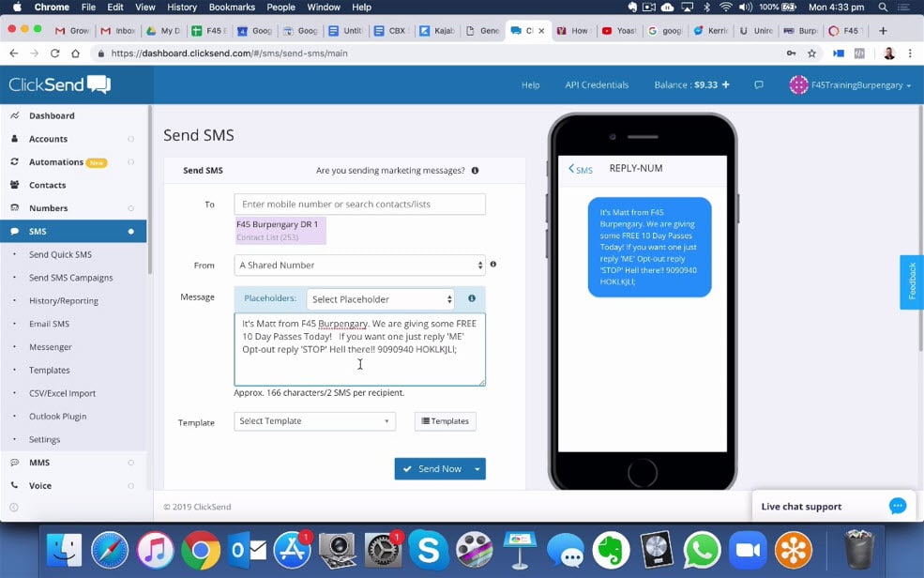Open Finder from the dock
The image size is (924, 578).
(x=64, y=550)
